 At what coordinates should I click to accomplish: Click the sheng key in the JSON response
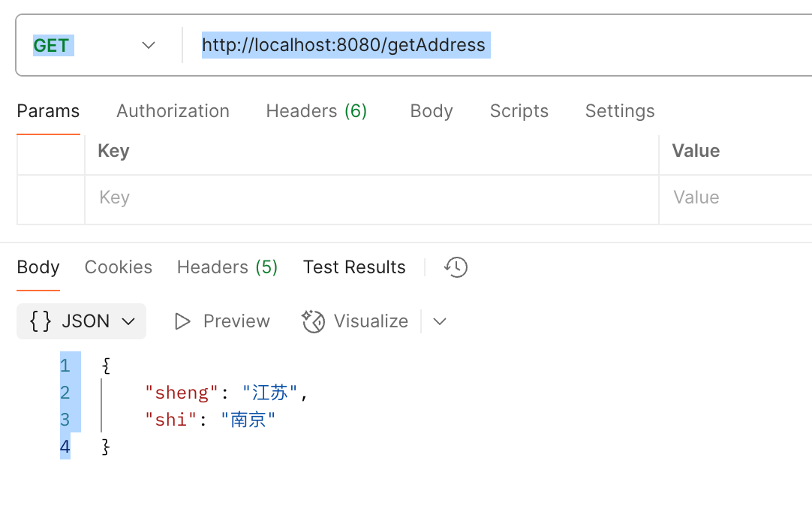[180, 393]
